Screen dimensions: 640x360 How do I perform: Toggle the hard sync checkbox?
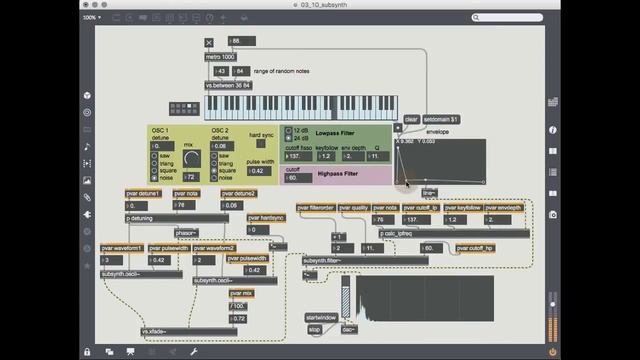[x=261, y=143]
